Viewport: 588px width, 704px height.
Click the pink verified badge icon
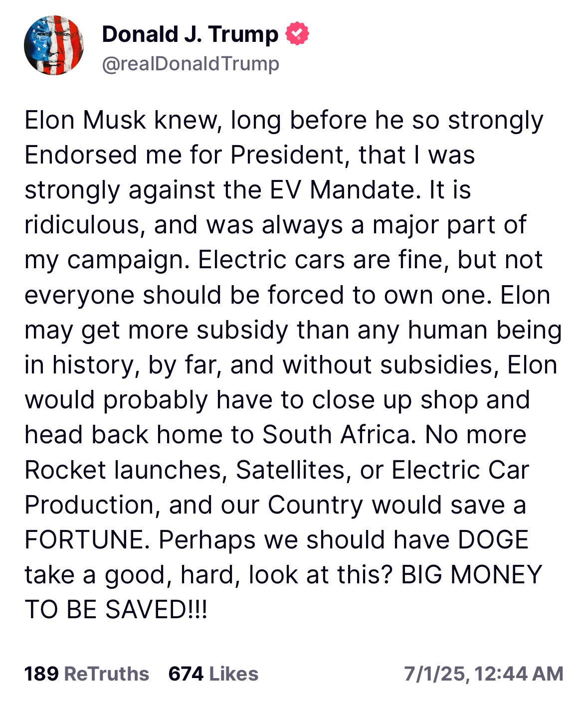[296, 34]
